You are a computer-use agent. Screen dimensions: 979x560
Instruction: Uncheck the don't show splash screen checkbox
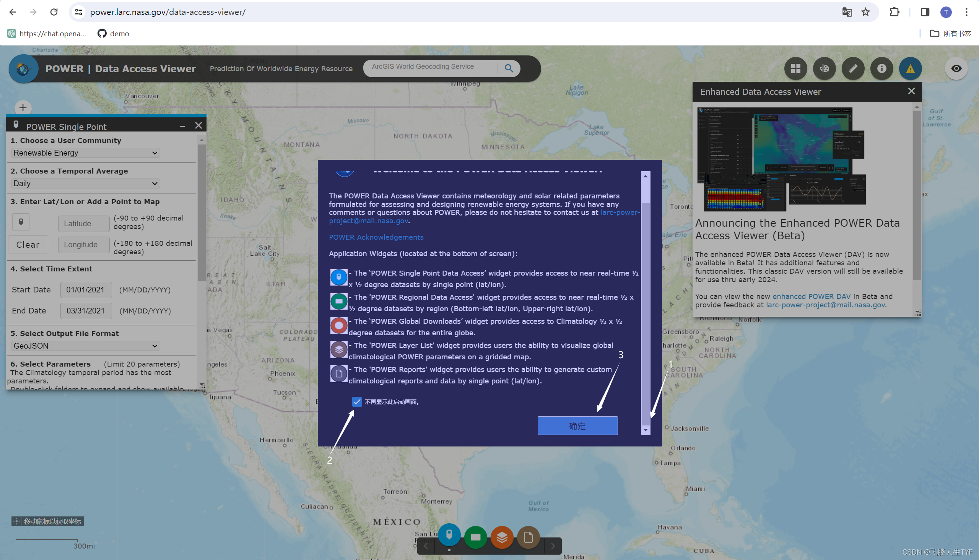357,401
